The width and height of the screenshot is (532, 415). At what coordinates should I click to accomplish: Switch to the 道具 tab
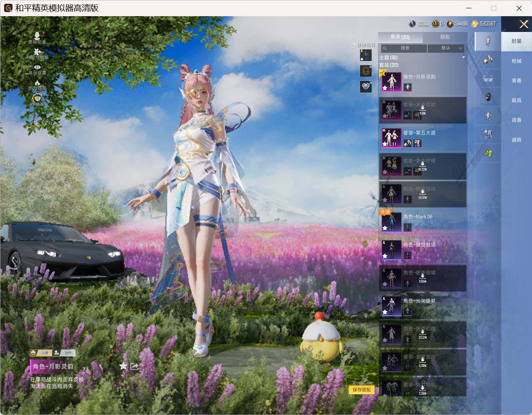(x=517, y=140)
